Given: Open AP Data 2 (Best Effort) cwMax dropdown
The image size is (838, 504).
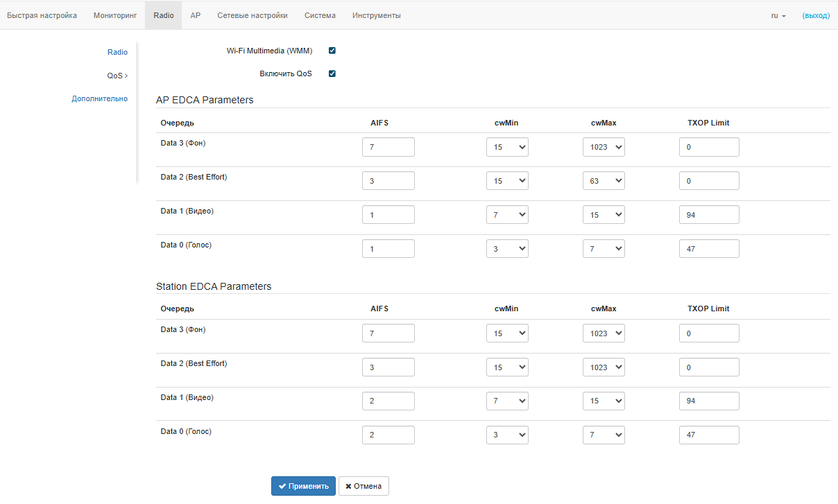Looking at the screenshot, I should click(604, 181).
